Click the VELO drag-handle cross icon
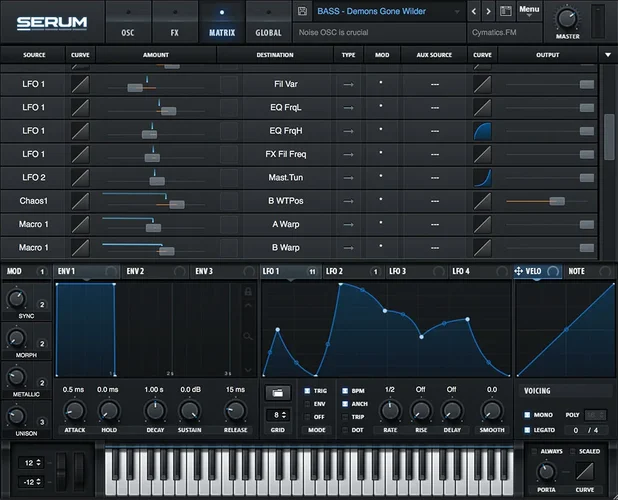The width and height of the screenshot is (618, 500). pos(519,271)
